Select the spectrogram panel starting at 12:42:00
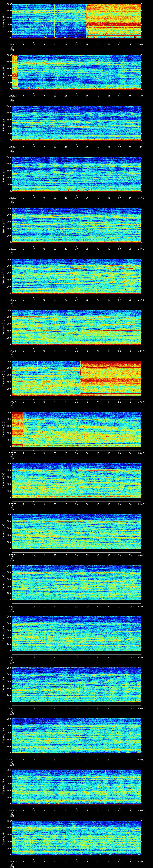 coord(77,685)
